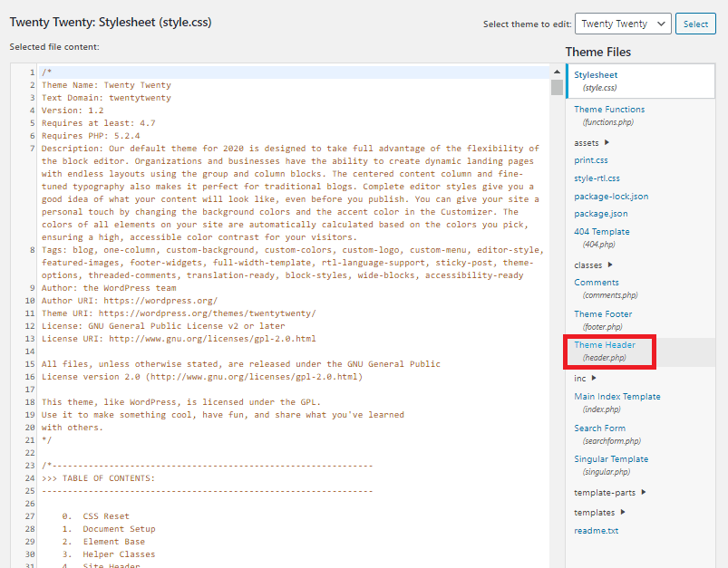Image resolution: width=728 pixels, height=568 pixels.
Task: Click on '>>> TABLE OF CONTENTS:' line
Action: (98, 478)
